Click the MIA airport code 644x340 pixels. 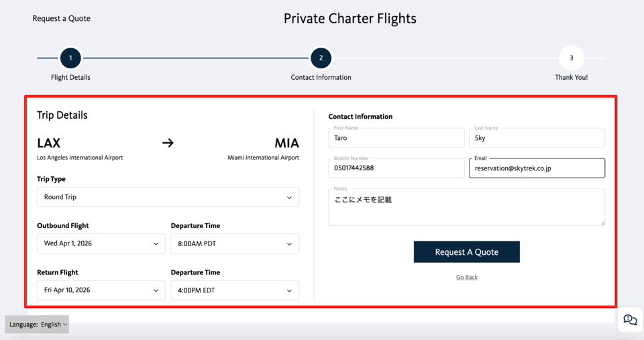(286, 143)
